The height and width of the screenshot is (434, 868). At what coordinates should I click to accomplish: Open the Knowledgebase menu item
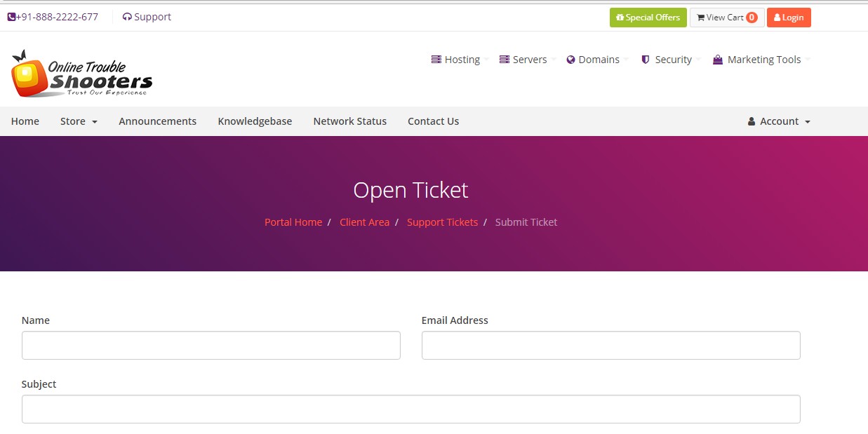click(255, 121)
